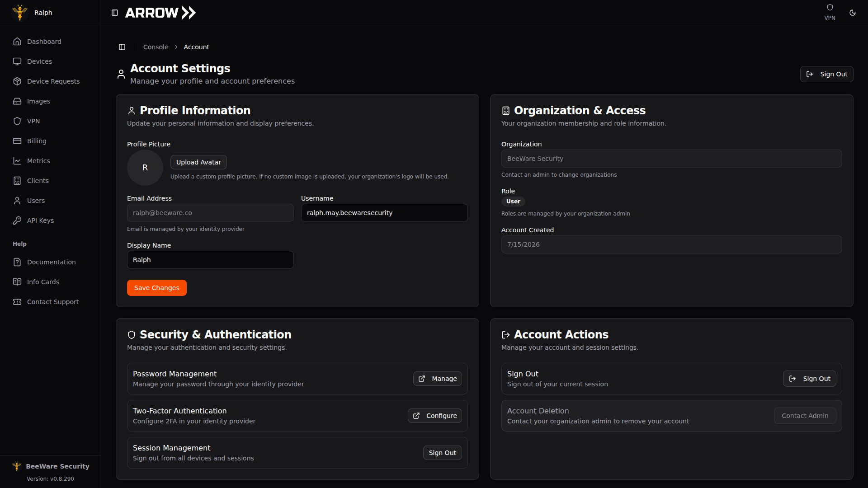Click the Organization field showing BeeWare Security
This screenshot has height=488, width=868.
671,159
